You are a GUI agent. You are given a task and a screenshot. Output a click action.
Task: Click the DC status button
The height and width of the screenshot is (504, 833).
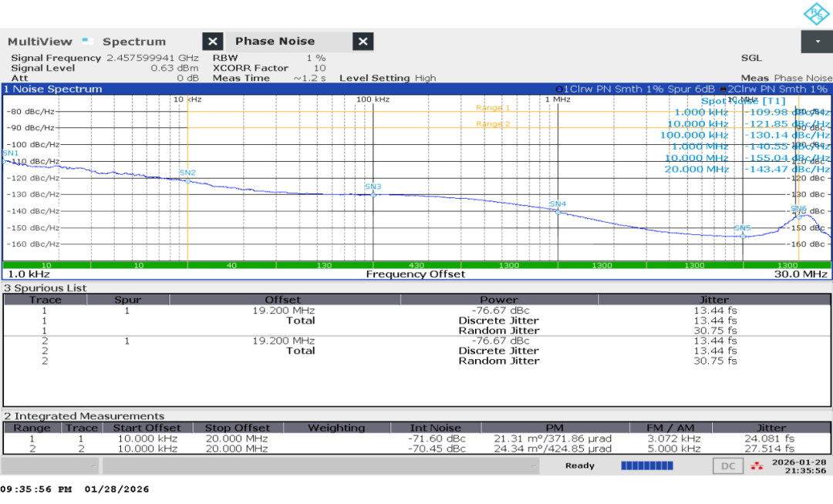click(728, 465)
